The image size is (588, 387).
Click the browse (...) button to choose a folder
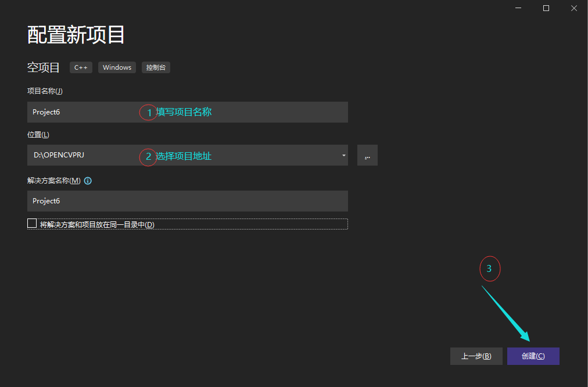click(367, 155)
